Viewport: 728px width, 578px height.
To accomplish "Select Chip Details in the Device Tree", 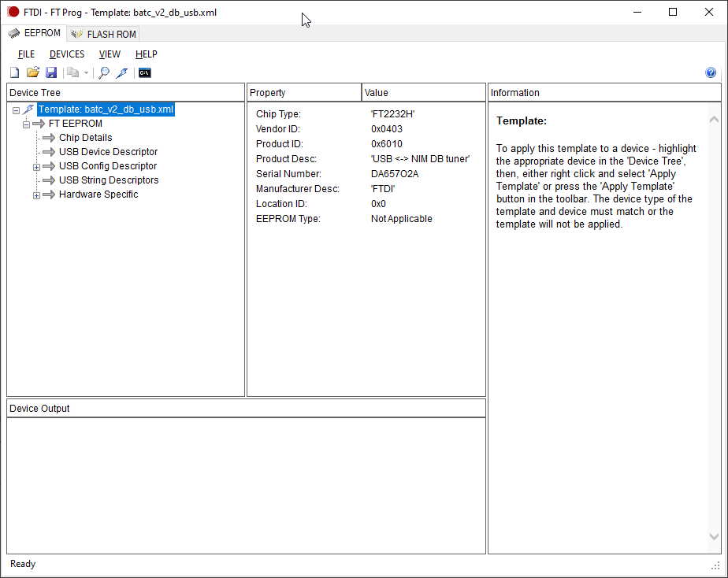I will click(x=85, y=138).
